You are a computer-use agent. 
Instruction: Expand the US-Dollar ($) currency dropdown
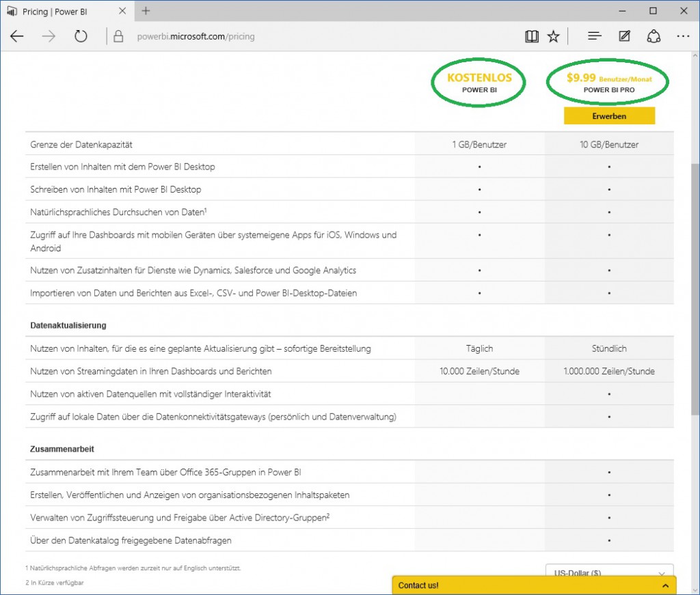point(609,573)
